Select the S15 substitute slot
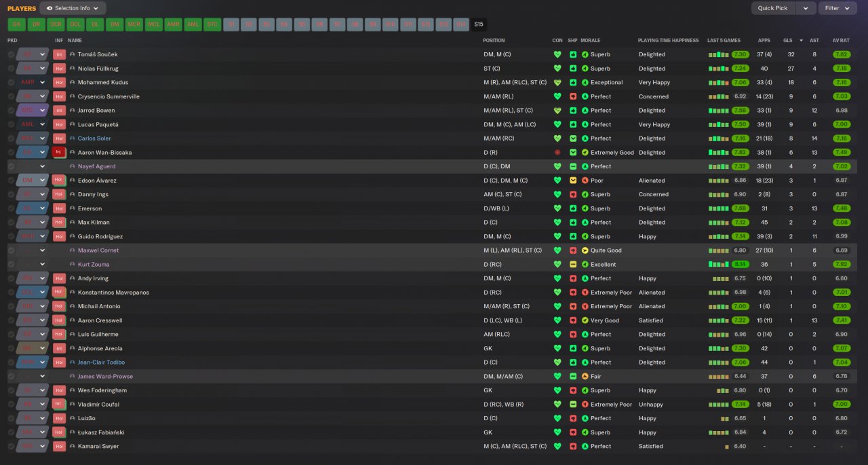 pyautogui.click(x=479, y=24)
